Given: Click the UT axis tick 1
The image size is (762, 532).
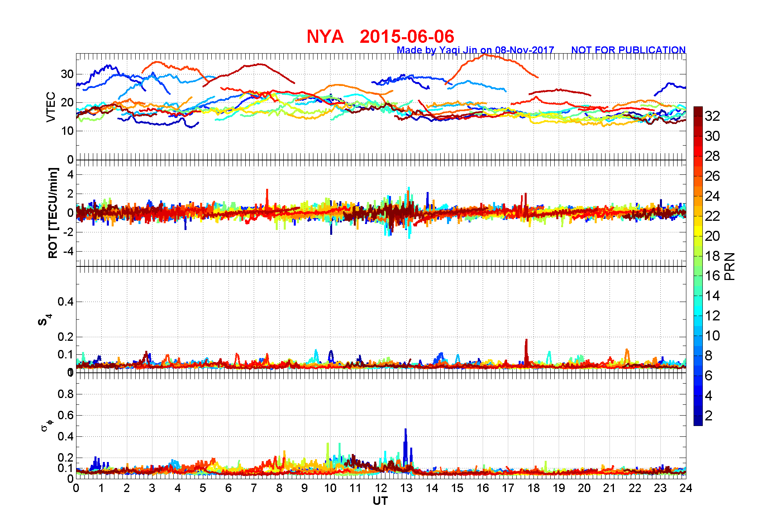Looking at the screenshot, I should pos(101,488).
